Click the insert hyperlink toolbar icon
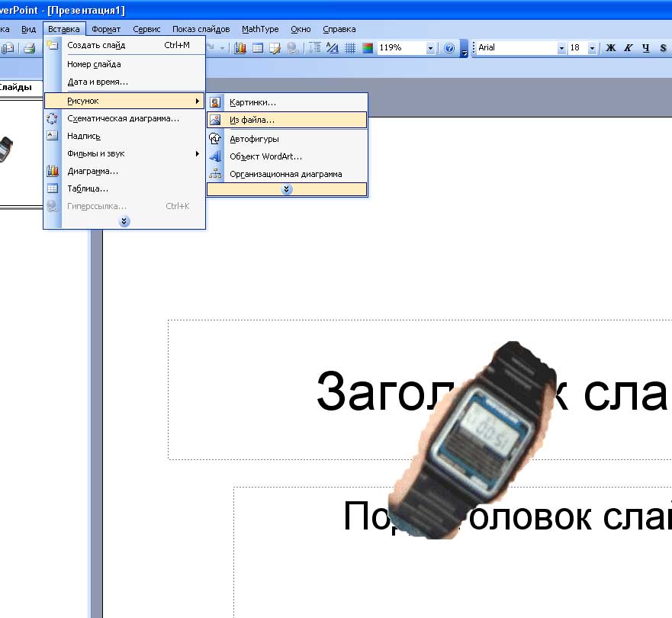672x618 pixels. pyautogui.click(x=293, y=48)
